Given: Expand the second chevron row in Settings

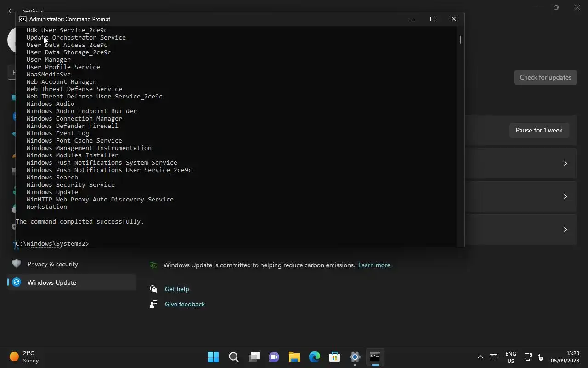Looking at the screenshot, I should 565,196.
